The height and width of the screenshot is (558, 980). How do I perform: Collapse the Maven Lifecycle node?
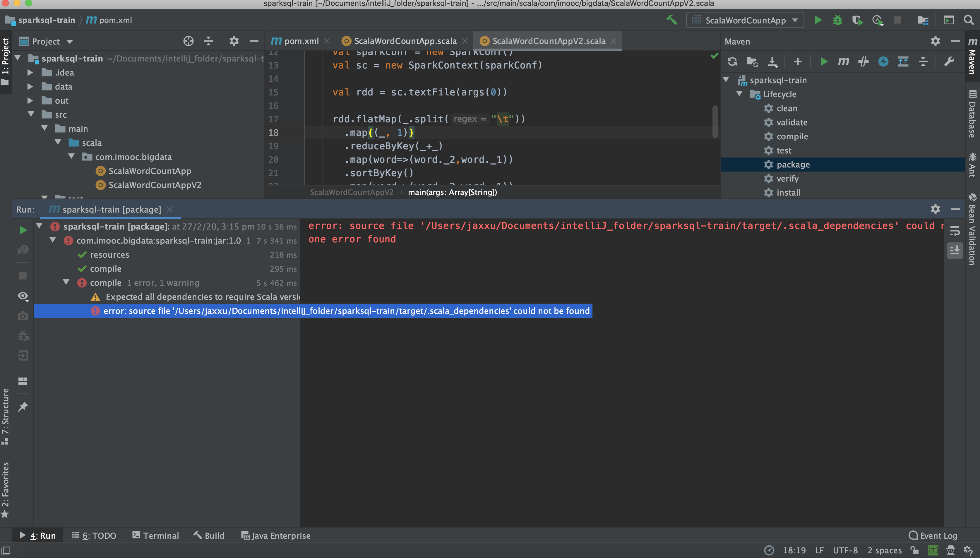click(739, 93)
